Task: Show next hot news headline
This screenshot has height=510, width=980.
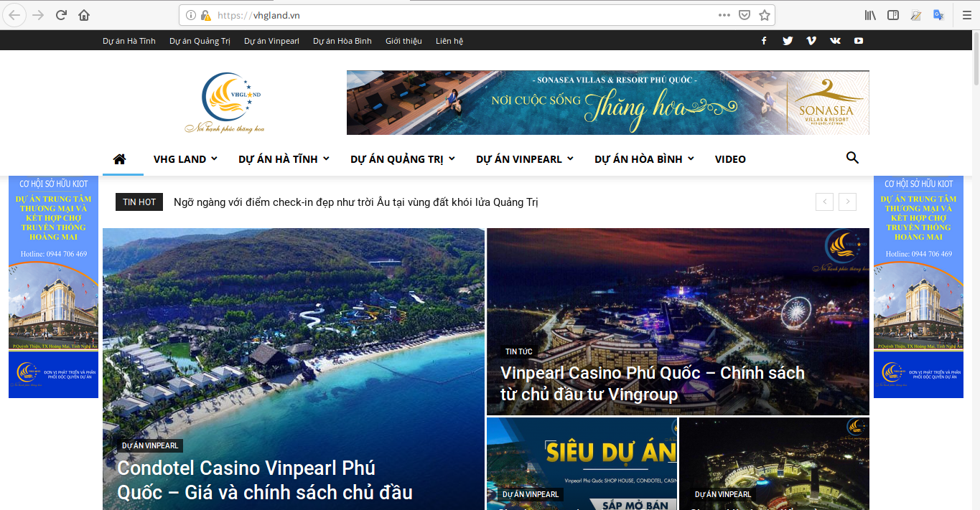Action: point(848,202)
